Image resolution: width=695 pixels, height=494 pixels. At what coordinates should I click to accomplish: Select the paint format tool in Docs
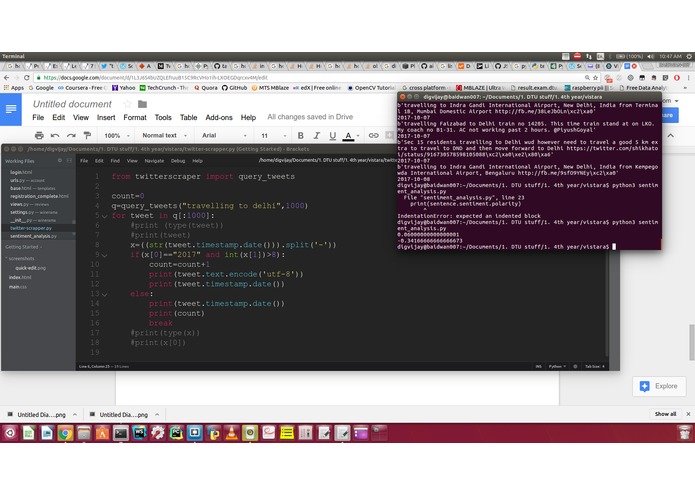pos(87,135)
